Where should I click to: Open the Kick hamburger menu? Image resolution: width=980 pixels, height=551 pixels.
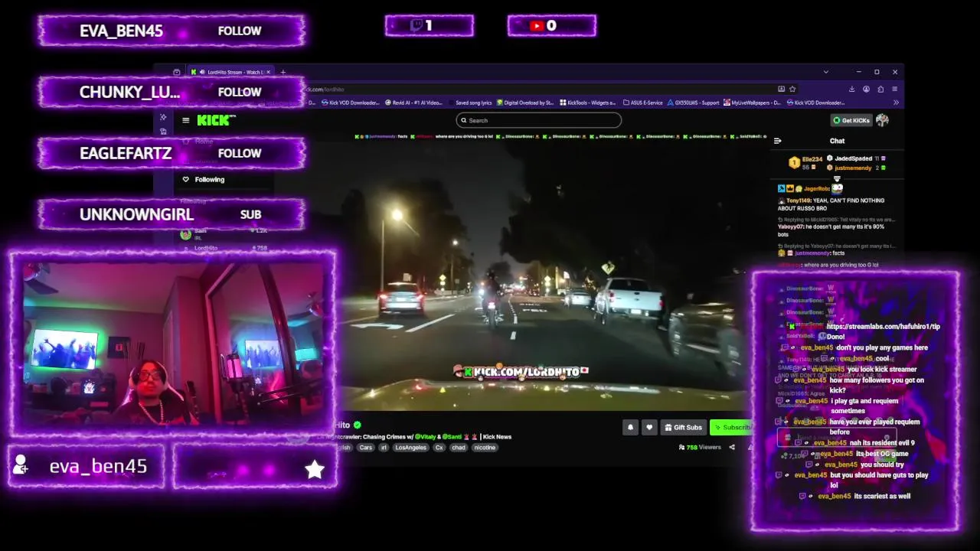coord(185,120)
